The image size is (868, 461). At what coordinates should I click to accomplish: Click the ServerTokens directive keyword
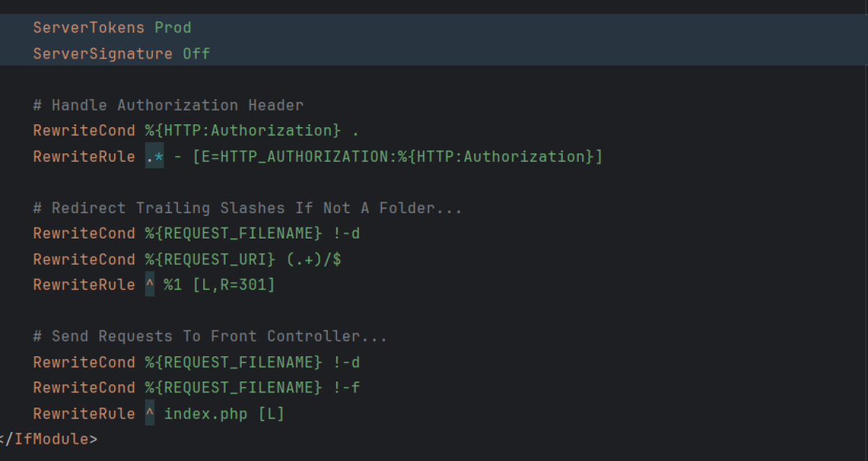[88, 28]
